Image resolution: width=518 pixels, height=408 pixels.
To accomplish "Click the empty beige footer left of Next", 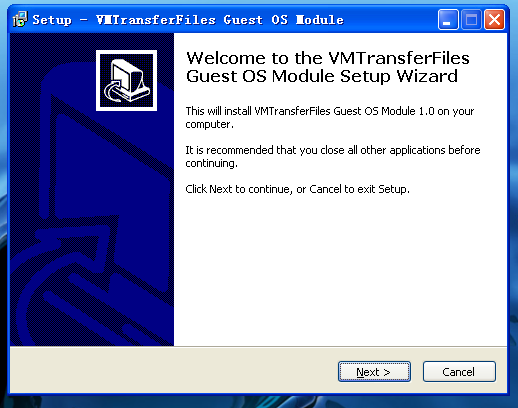I will click(173, 371).
